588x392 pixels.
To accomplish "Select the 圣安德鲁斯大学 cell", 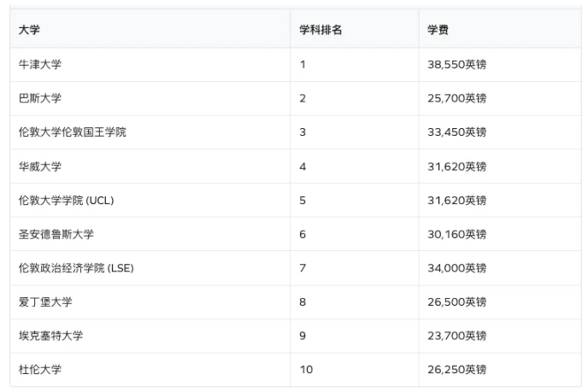I will tap(56, 234).
